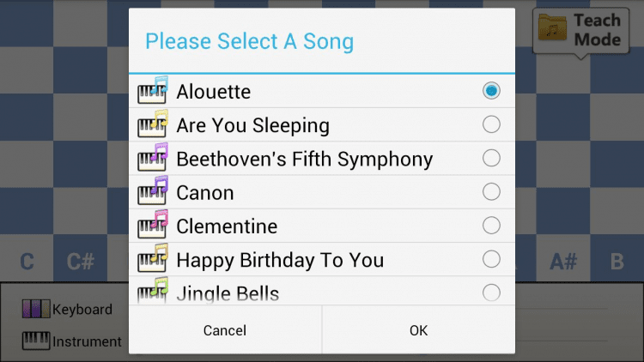
Task: Select the Are You Sleeping radio button
Action: [x=491, y=124]
